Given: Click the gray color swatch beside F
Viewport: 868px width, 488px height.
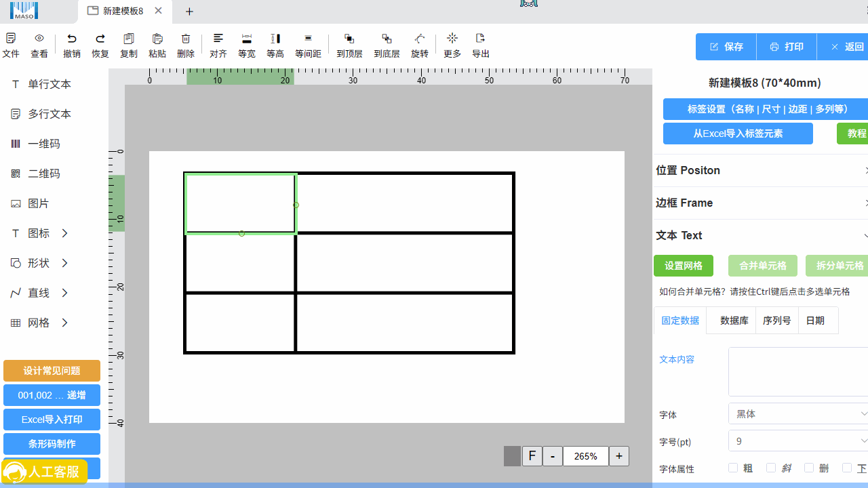Looking at the screenshot, I should pyautogui.click(x=512, y=456).
